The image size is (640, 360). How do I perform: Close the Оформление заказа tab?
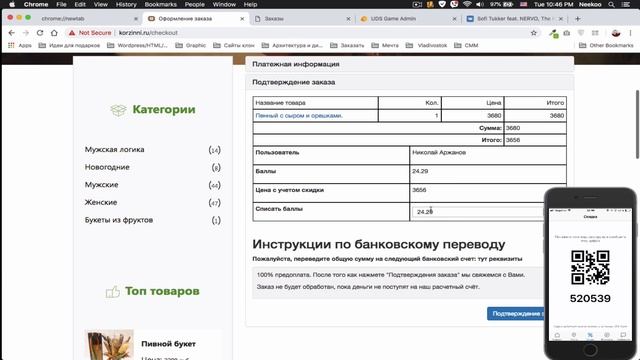[x=242, y=19]
